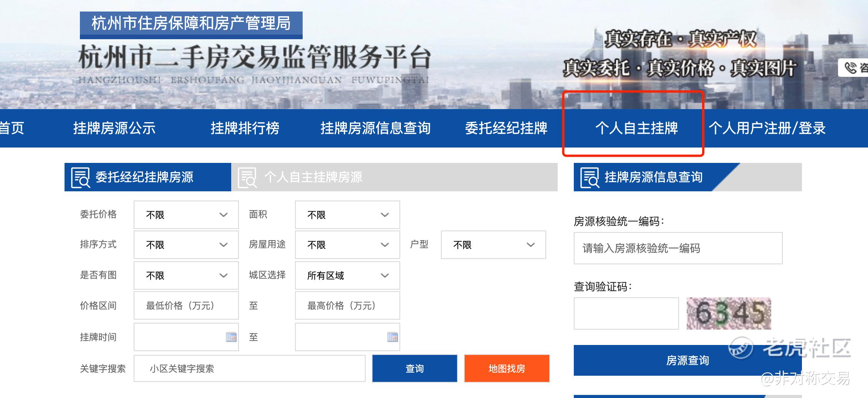The width and height of the screenshot is (868, 398).
Task: Click the phone consultation icon
Action: [850, 68]
